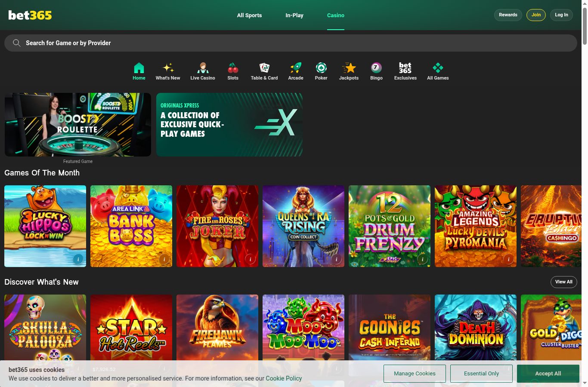588x387 pixels.
Task: Click View All for What's New
Action: [x=563, y=282]
